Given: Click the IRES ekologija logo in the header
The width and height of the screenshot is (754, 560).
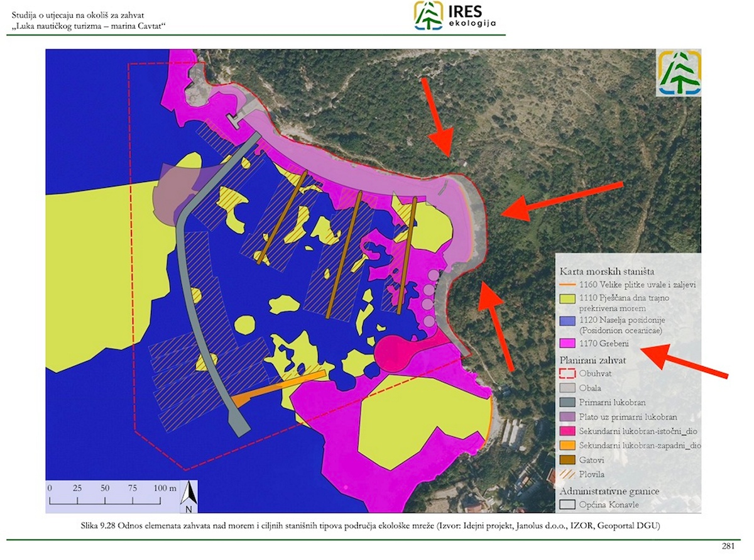Looking at the screenshot, I should coord(455,16).
